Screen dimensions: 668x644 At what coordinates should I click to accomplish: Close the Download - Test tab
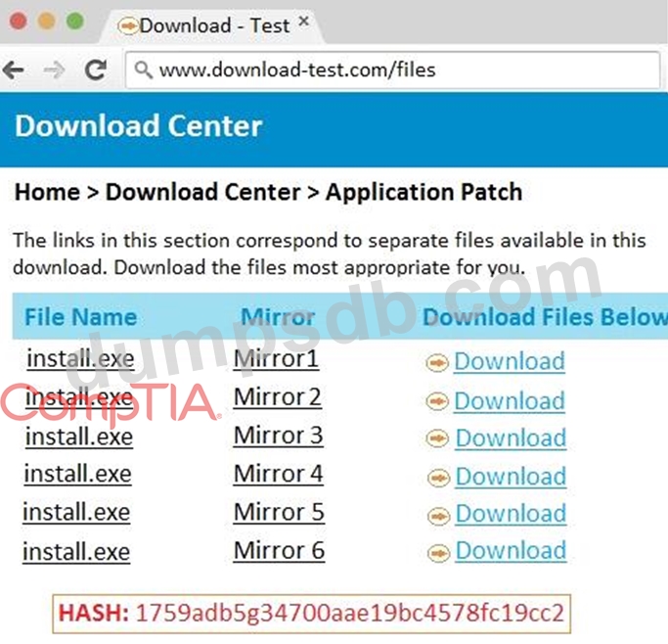305,22
